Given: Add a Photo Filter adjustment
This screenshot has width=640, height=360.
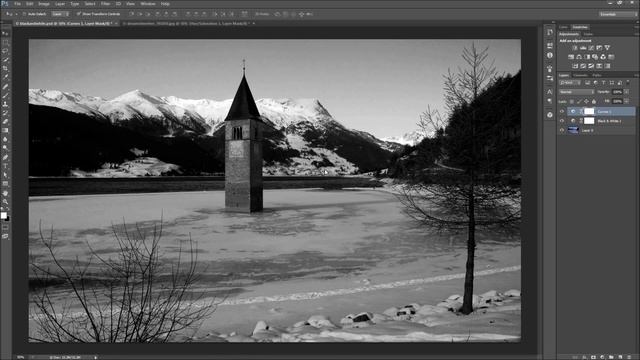Looking at the screenshot, I should (x=595, y=57).
